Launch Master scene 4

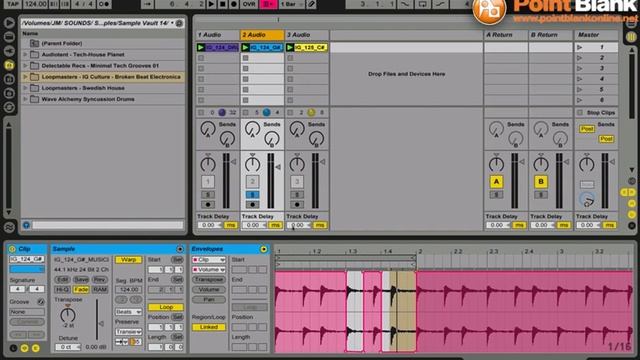pyautogui.click(x=580, y=79)
